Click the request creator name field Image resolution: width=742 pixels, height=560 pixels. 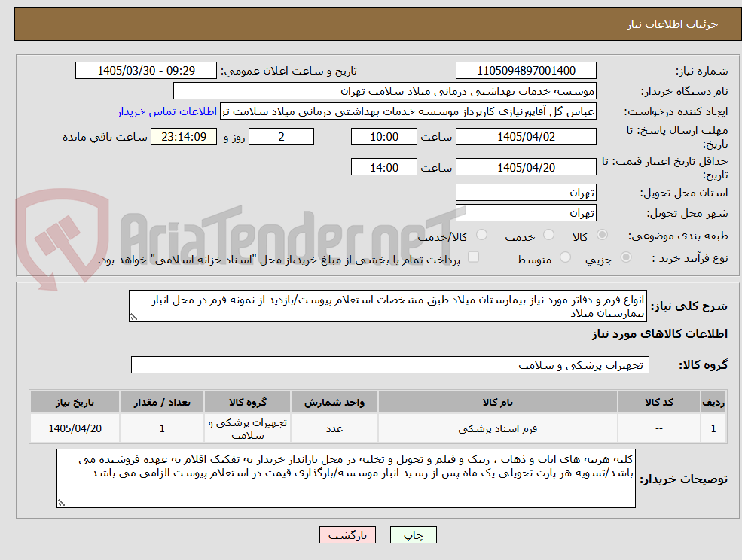tap(408, 111)
